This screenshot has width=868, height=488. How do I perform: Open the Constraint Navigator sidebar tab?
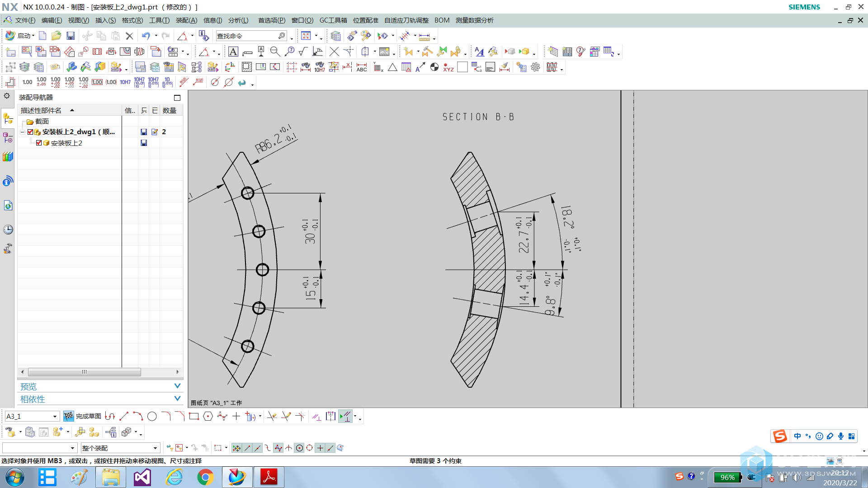pyautogui.click(x=8, y=138)
